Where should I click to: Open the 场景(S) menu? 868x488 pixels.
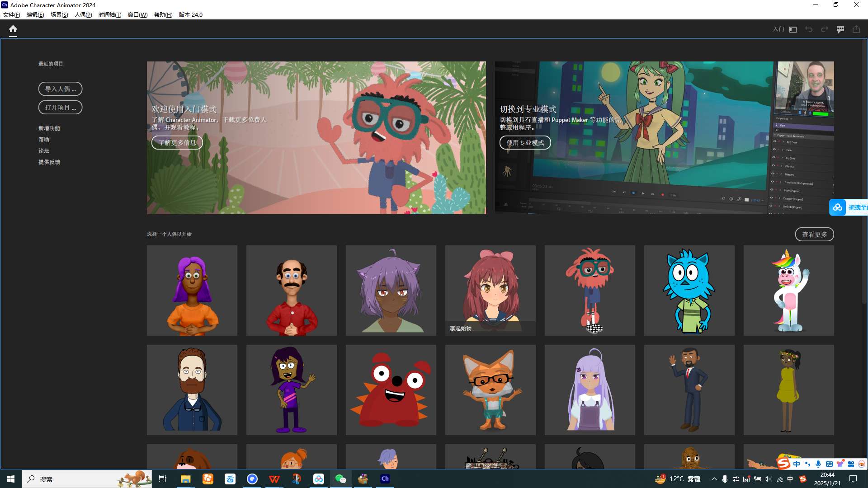(59, 14)
